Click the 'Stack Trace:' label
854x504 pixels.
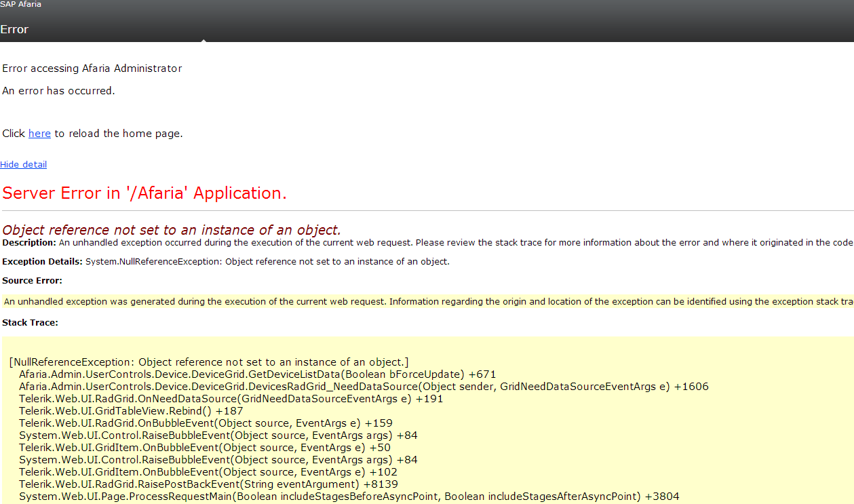[30, 323]
